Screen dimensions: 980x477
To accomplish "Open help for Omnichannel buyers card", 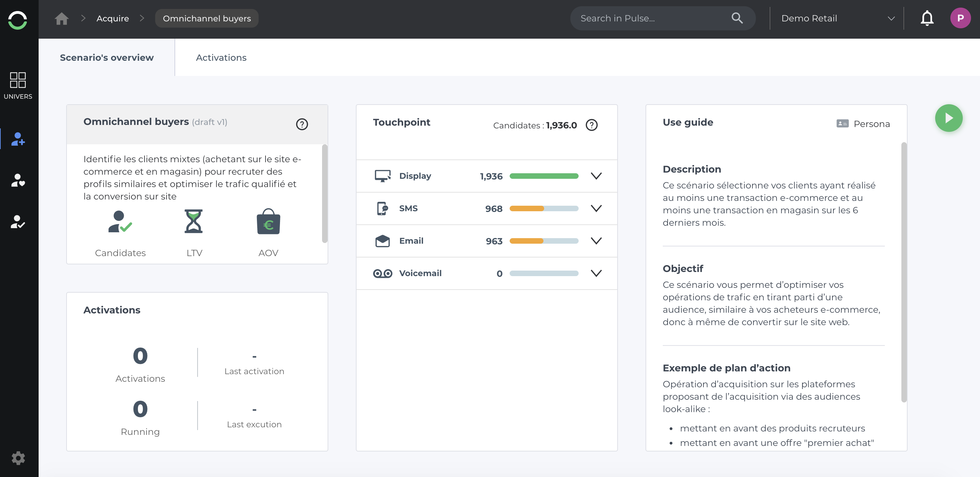I will coord(302,124).
